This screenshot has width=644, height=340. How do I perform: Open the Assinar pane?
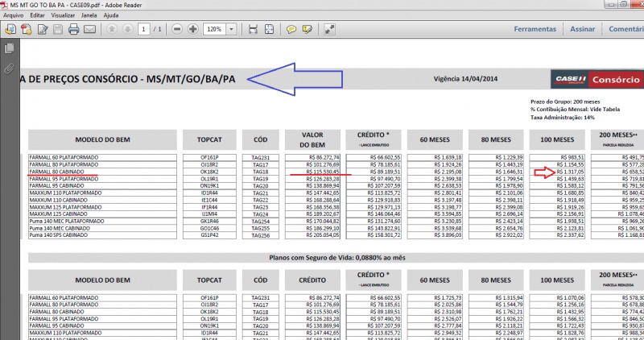coord(582,29)
